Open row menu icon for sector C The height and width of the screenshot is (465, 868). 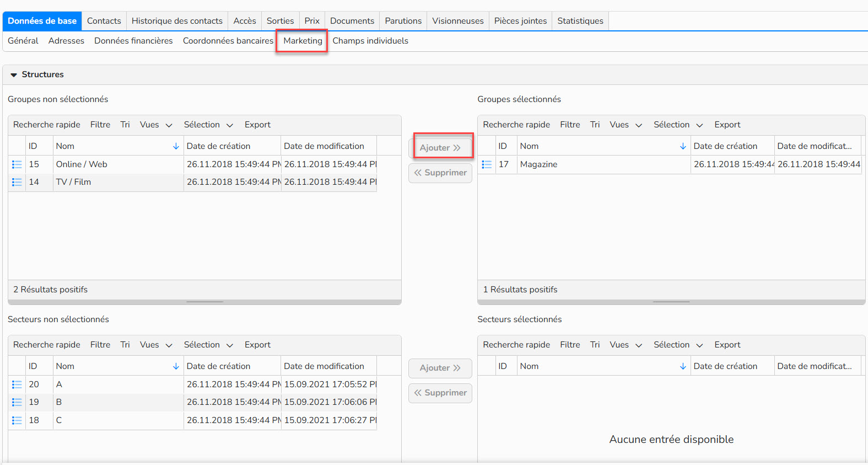17,420
